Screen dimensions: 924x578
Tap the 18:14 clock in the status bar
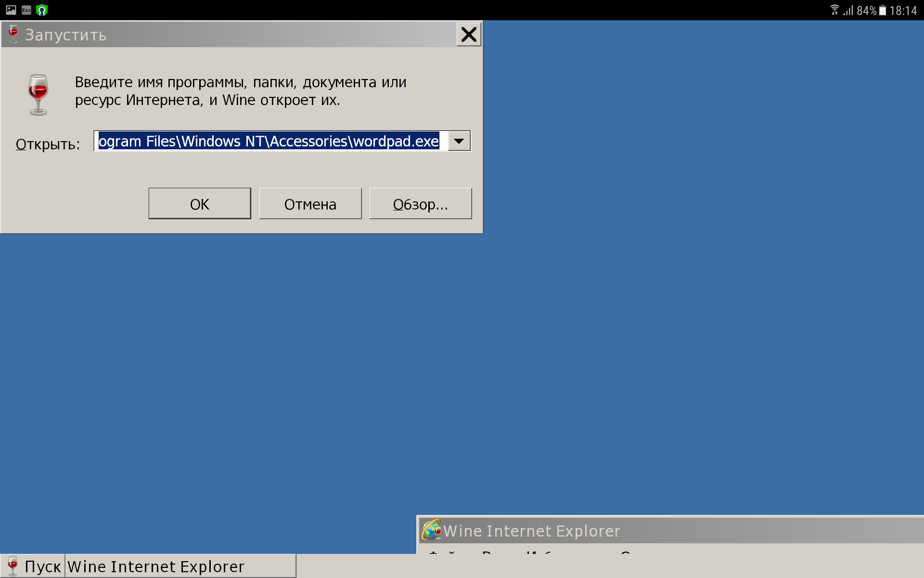[903, 11]
